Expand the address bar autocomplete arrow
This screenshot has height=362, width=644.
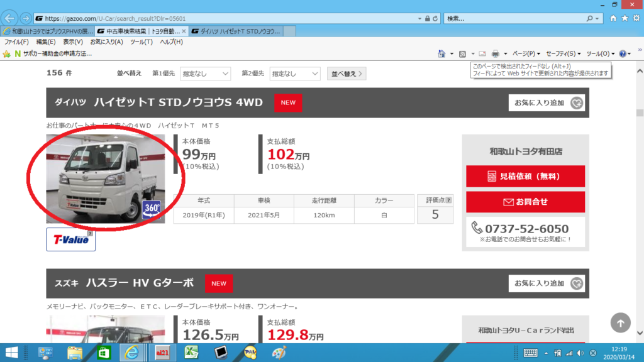(x=419, y=19)
